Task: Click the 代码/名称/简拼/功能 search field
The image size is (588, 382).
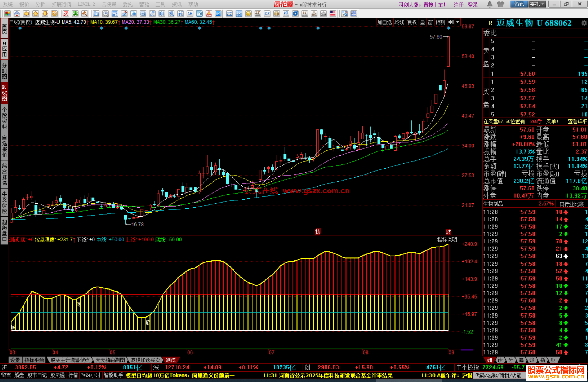Action: [498, 375]
